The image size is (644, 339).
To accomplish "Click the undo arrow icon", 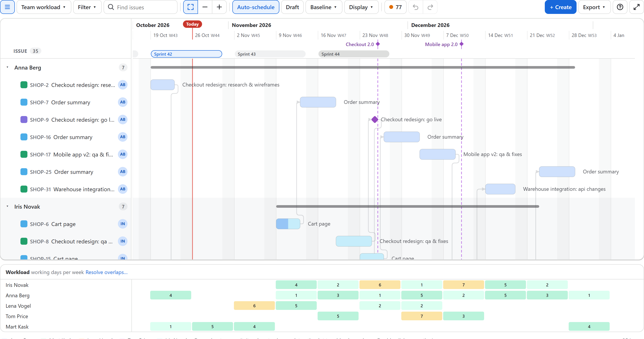I will pyautogui.click(x=416, y=7).
